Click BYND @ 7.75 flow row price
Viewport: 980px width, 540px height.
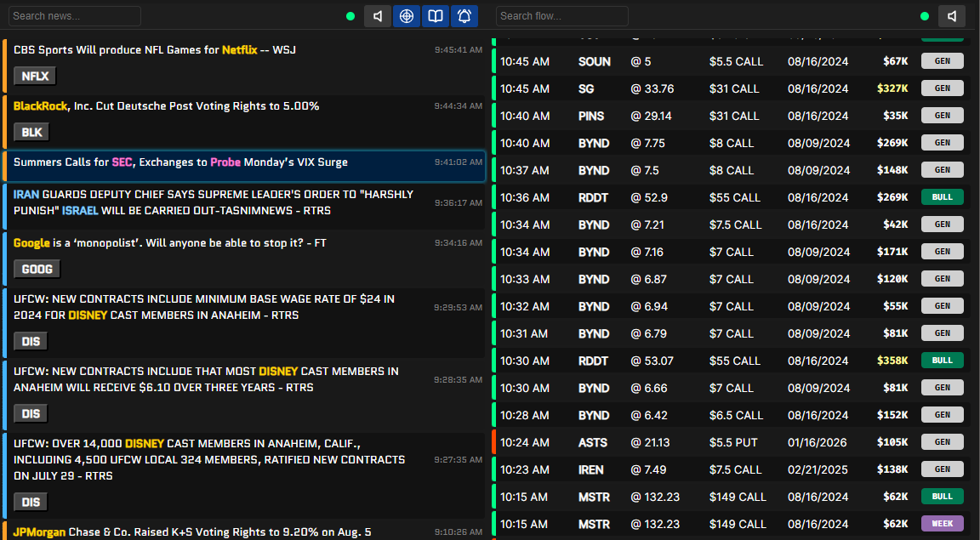(648, 143)
